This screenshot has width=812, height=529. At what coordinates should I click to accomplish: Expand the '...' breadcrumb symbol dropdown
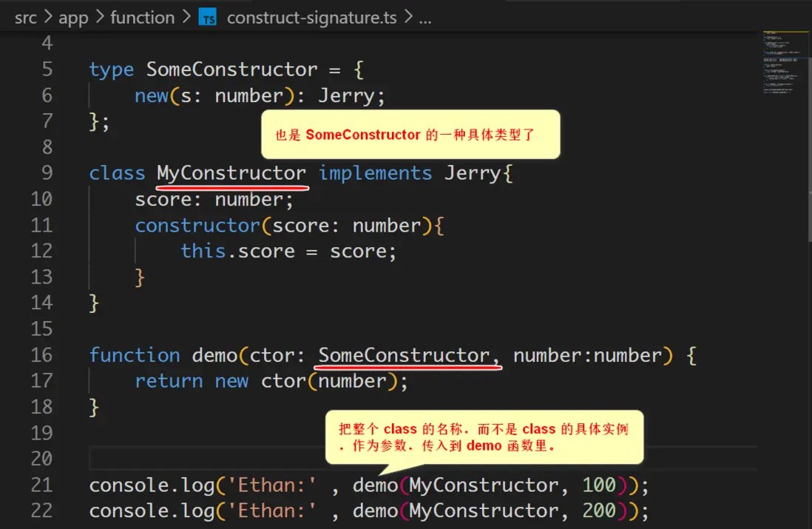[x=425, y=18]
